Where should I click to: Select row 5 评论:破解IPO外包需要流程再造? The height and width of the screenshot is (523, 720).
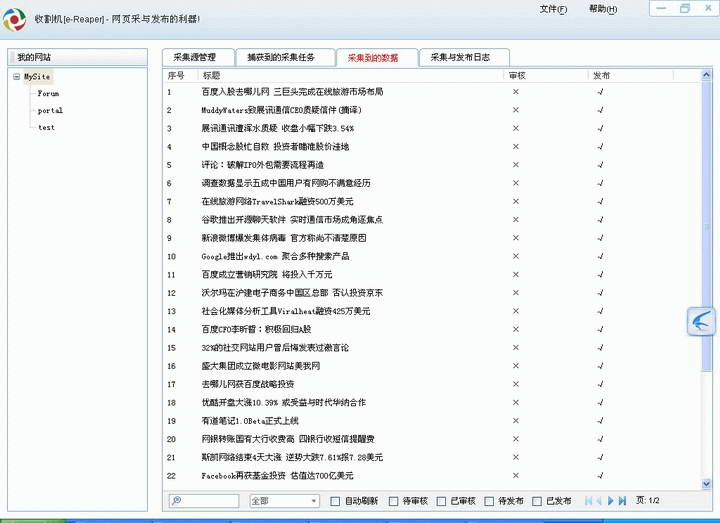tap(432, 165)
